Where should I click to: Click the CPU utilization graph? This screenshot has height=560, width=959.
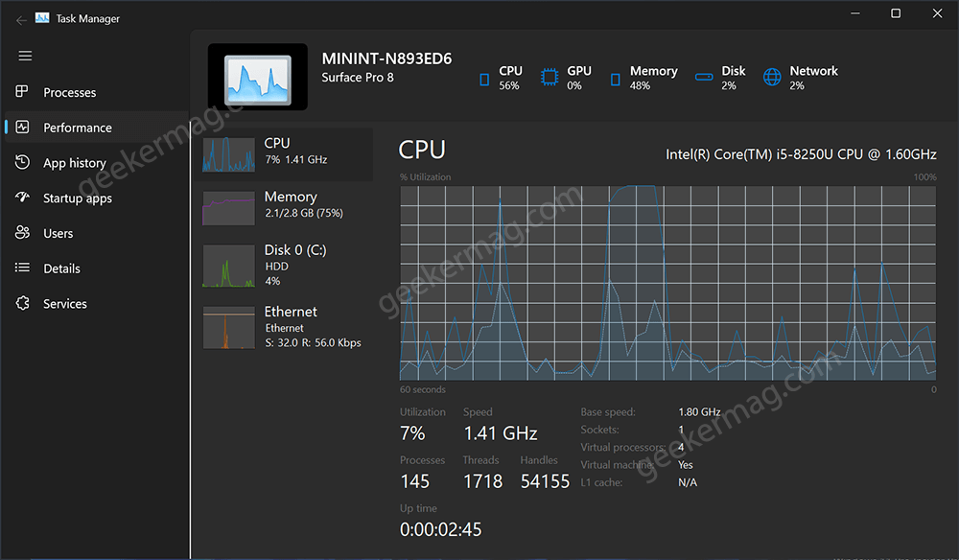click(x=667, y=283)
